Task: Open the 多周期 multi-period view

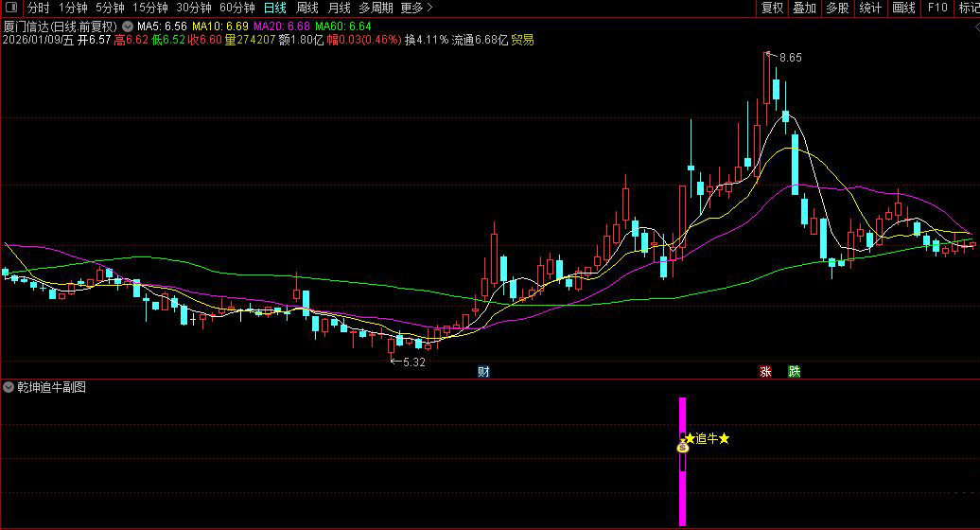Action: (376, 9)
